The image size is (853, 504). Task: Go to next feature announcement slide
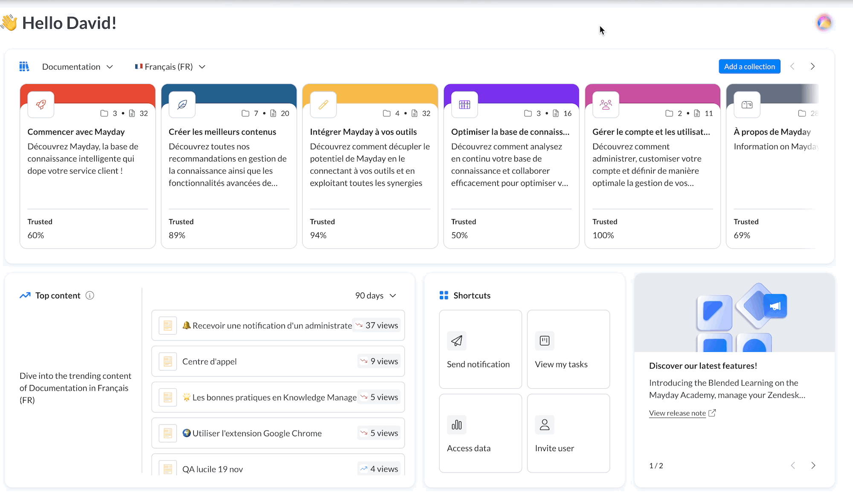[813, 465]
